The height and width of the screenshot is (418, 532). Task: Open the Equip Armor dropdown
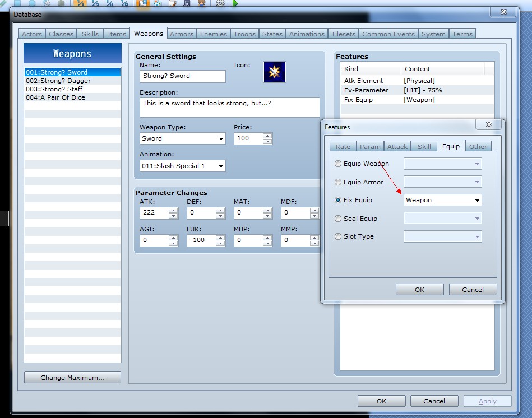[x=442, y=182]
